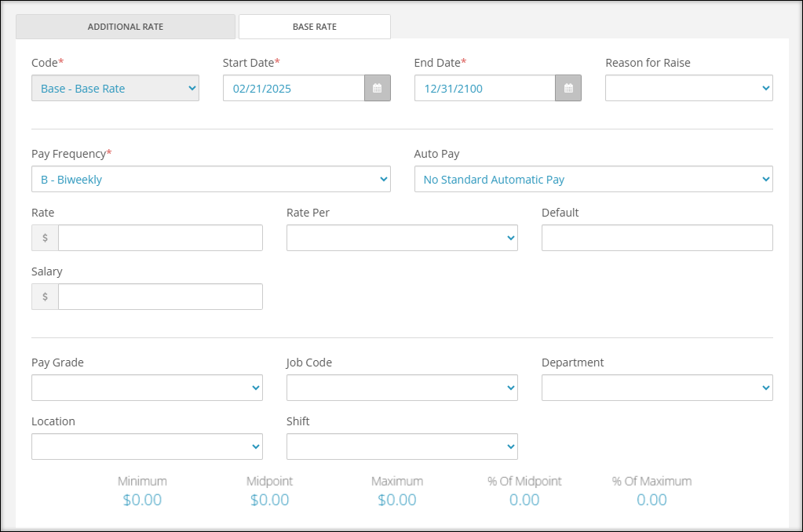Viewport: 803px width, 532px height.
Task: Open the Start Date calendar picker
Action: 378,88
